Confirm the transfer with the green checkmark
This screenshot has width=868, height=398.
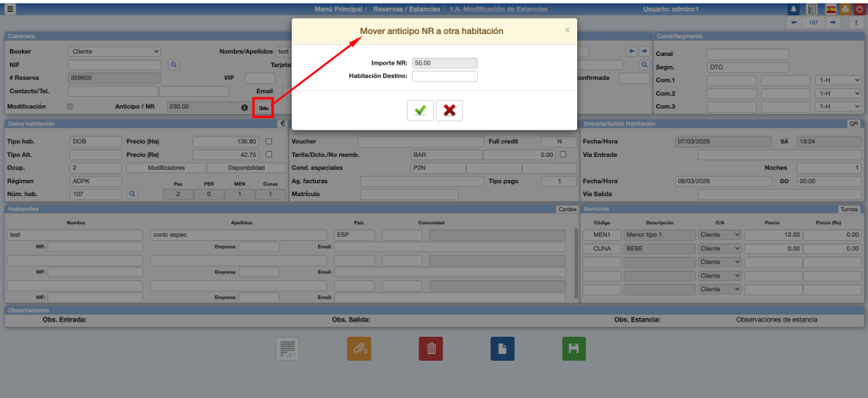point(420,110)
